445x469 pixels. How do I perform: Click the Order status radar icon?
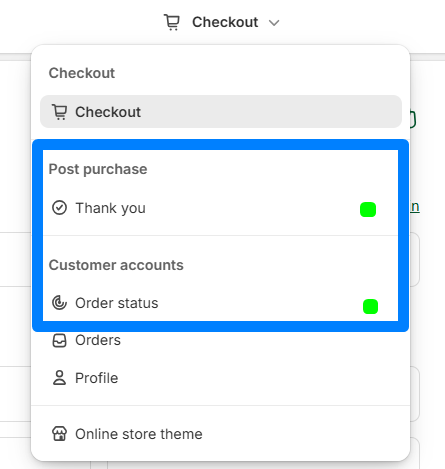click(x=59, y=303)
